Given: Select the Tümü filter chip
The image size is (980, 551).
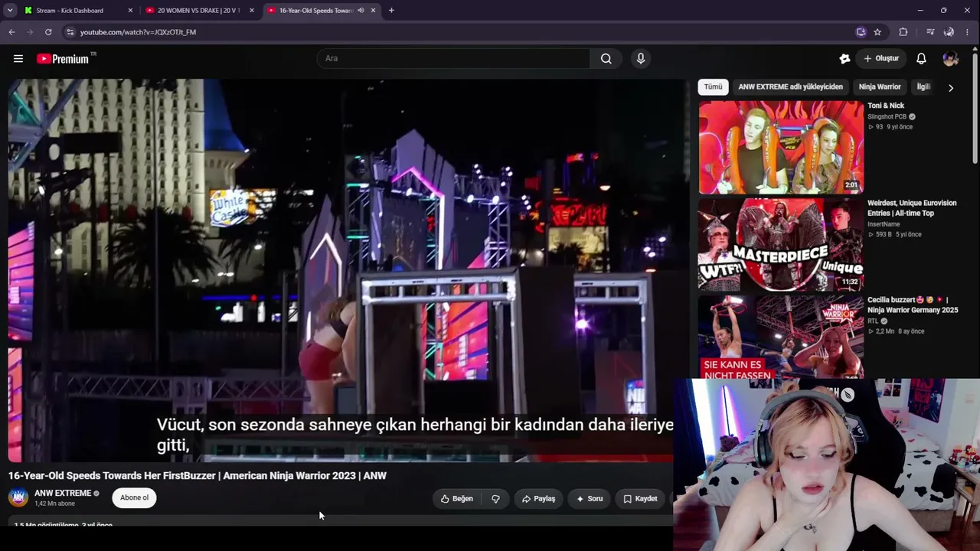Looking at the screenshot, I should (x=713, y=87).
